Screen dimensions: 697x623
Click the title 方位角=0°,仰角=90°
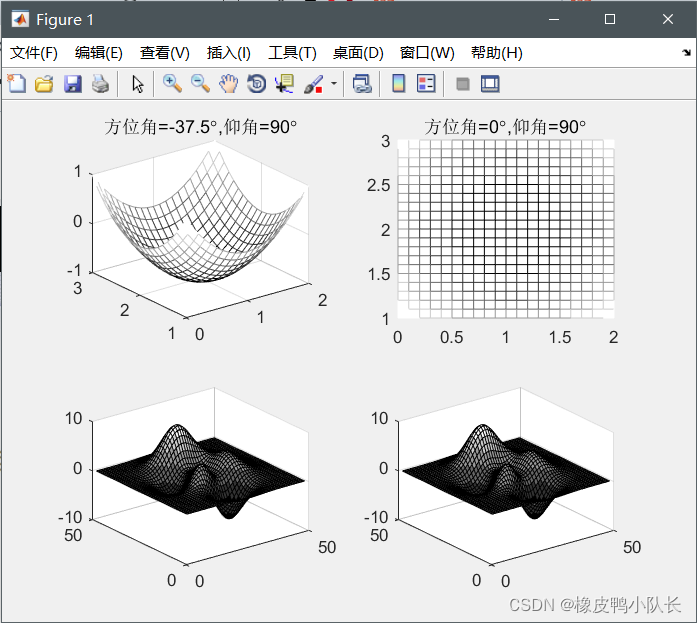tap(505, 127)
